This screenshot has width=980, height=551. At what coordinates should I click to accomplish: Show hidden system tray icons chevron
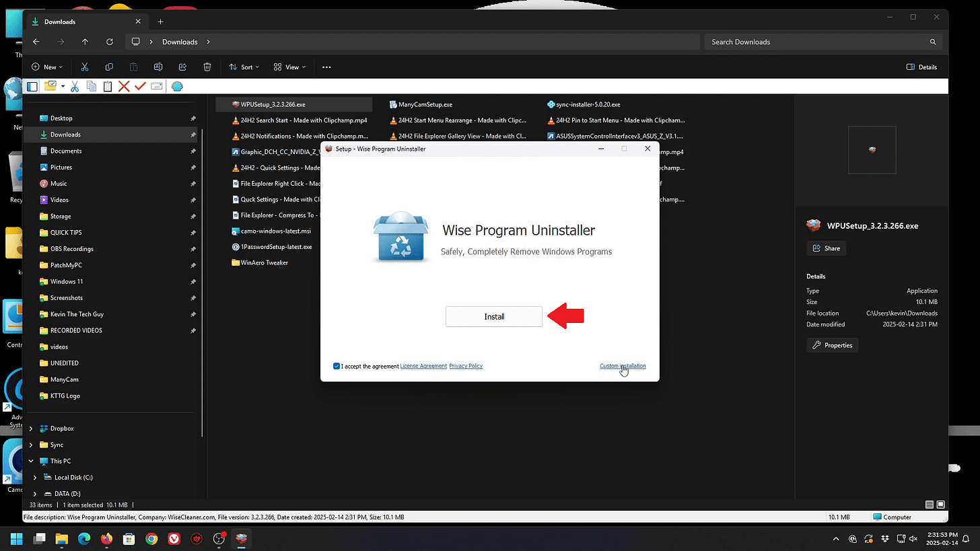coord(836,539)
